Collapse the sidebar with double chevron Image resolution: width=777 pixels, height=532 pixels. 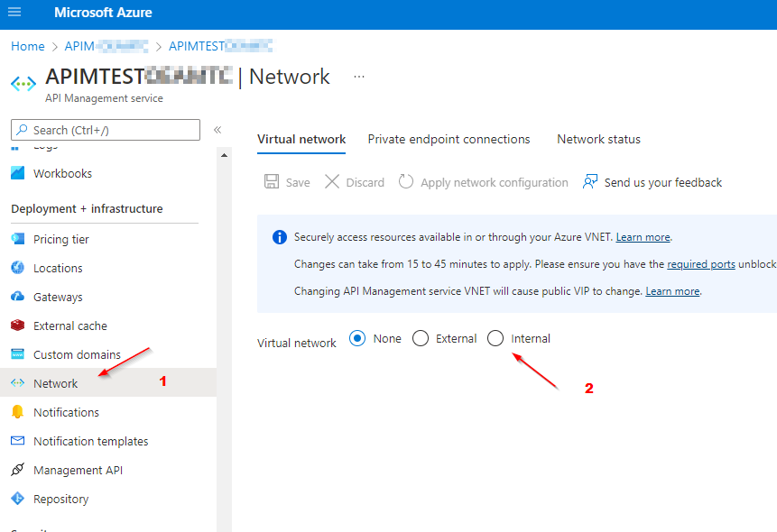pos(217,130)
